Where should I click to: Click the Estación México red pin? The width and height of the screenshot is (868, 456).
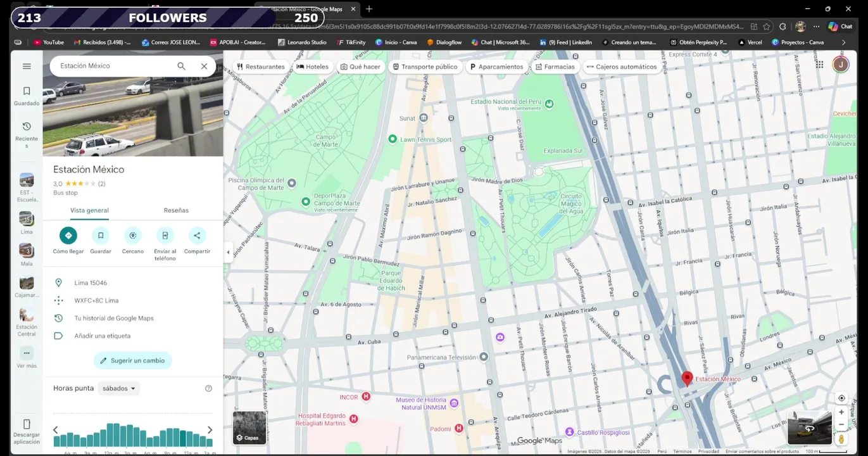pyautogui.click(x=687, y=378)
